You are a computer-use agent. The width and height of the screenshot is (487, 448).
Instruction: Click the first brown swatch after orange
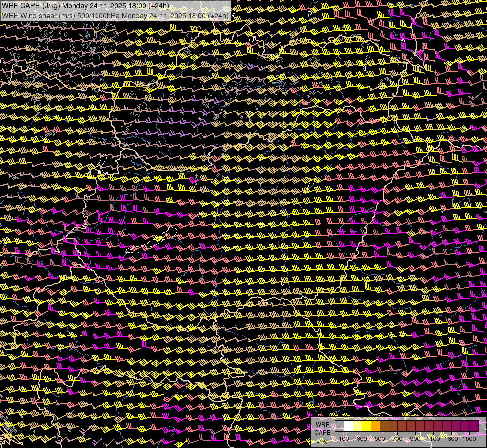[384, 426]
